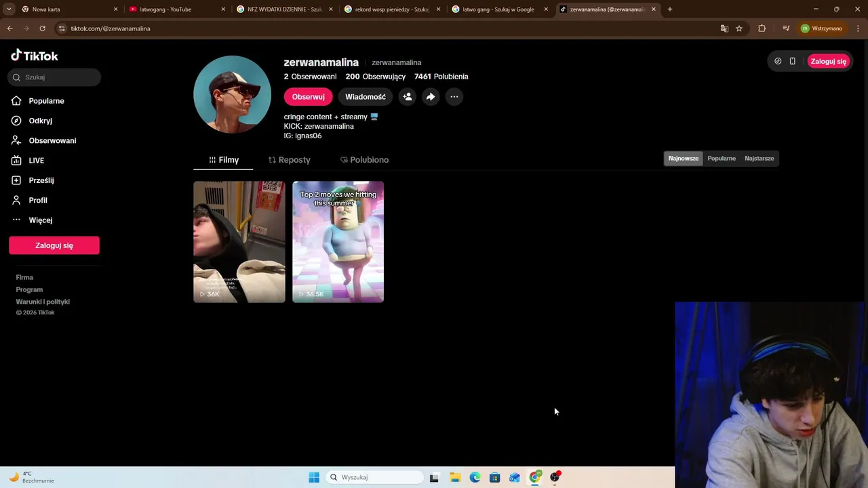This screenshot has width=868, height=488.
Task: Switch to the Polubiono tab
Action: click(364, 160)
